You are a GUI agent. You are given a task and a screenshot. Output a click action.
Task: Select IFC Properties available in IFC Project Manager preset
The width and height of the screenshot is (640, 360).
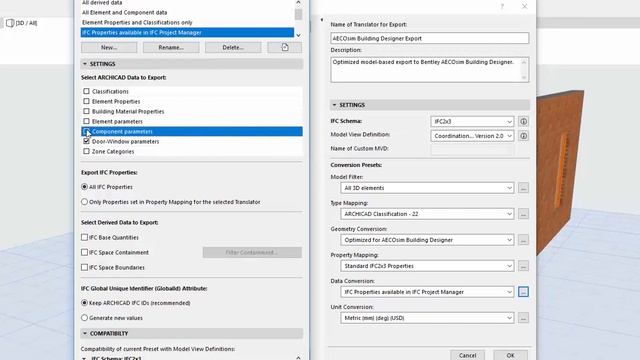(x=187, y=33)
